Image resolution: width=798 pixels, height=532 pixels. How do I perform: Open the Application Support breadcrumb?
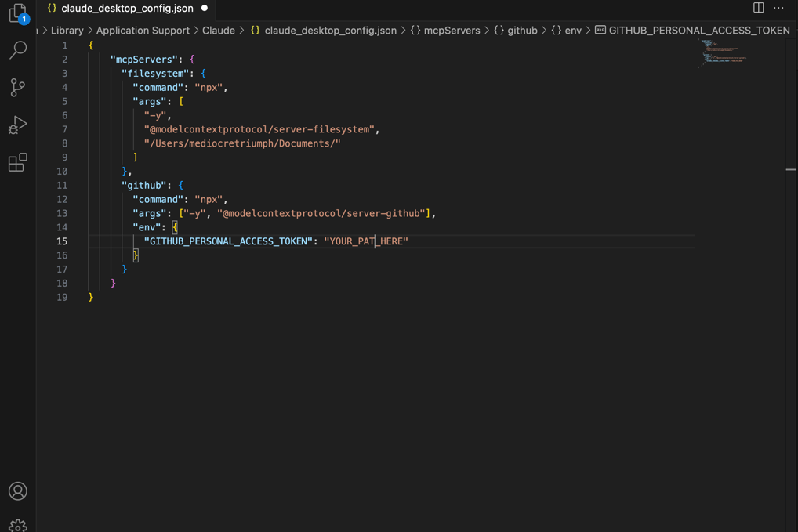[143, 31]
